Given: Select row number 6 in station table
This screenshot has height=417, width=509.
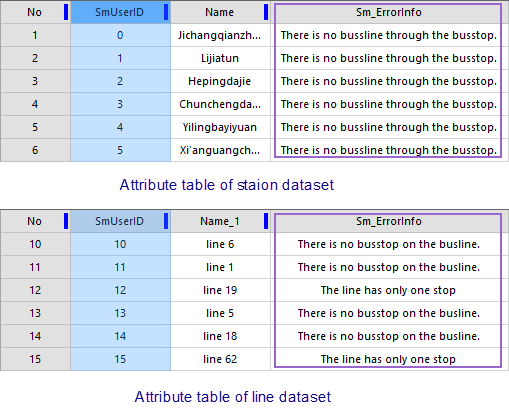Looking at the screenshot, I should tap(35, 150).
